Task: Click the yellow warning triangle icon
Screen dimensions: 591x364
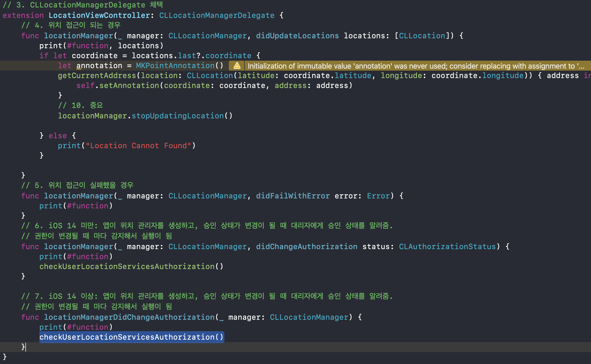Action: [237, 66]
